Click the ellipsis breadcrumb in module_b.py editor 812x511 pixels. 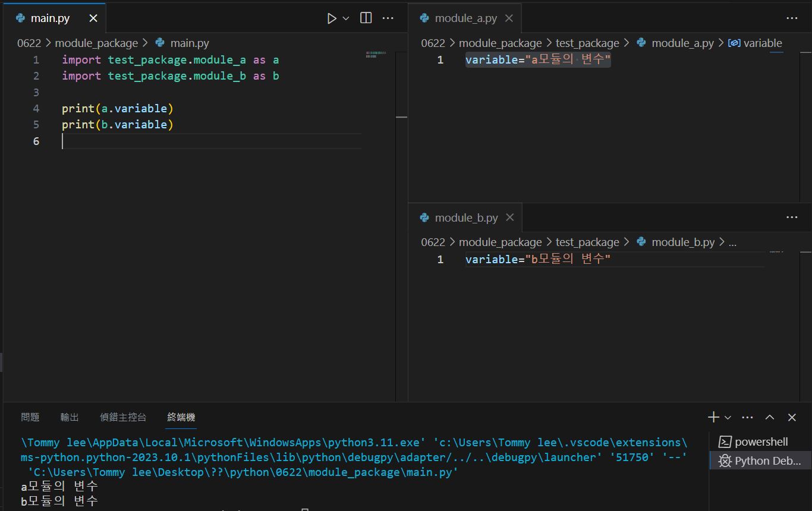click(732, 242)
